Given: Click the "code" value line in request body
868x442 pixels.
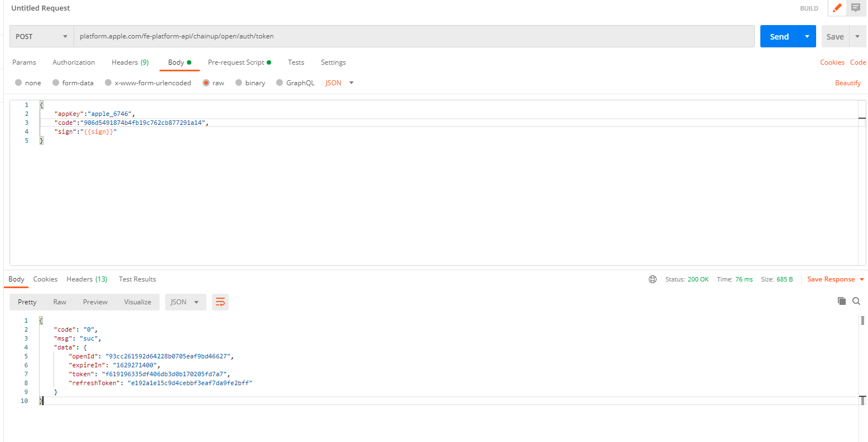Looking at the screenshot, I should [131, 123].
